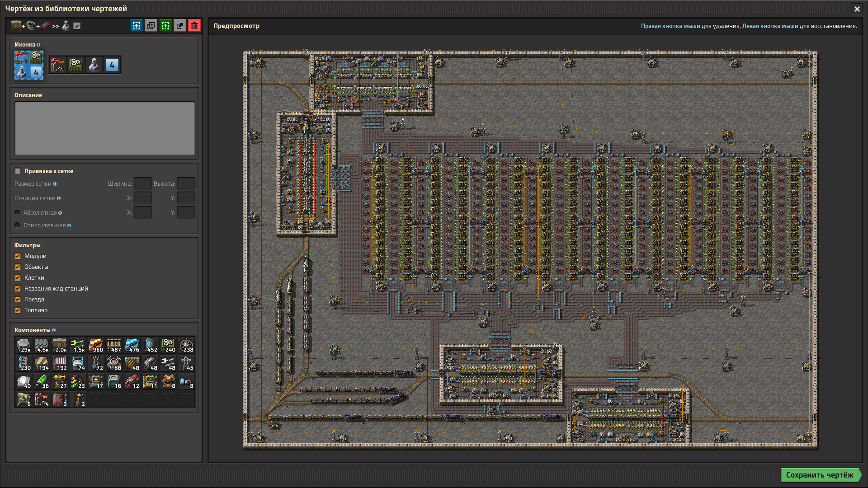Click the rail signal component showing 23
This screenshot has height=488, width=868.
tap(78, 381)
